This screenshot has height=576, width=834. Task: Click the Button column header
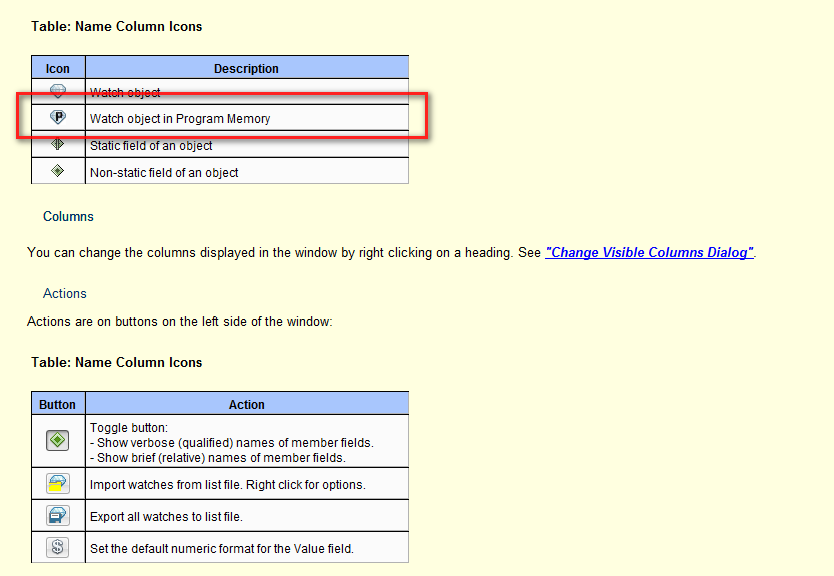[x=57, y=405]
